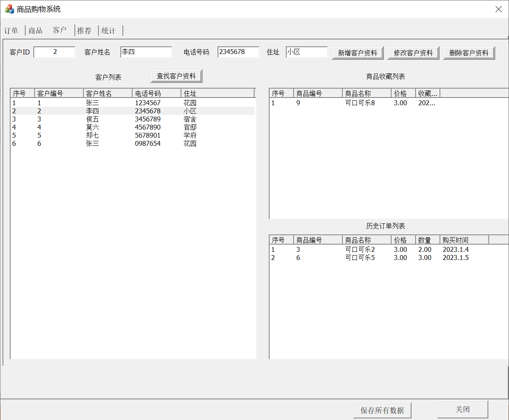Switch to the 商品 tab
Screen dimensions: 509x420
click(36, 31)
